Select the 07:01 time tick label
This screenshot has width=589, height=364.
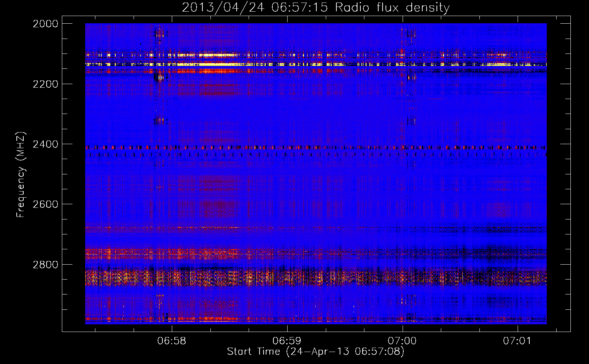tap(517, 341)
